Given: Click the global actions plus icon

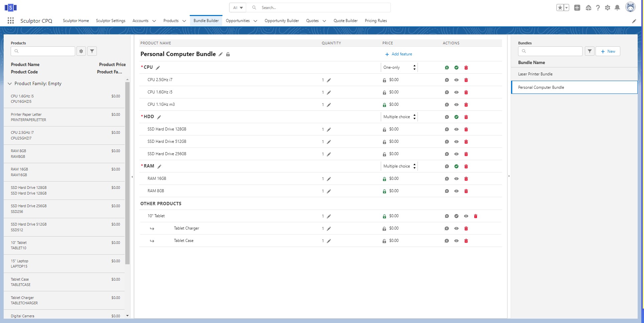Looking at the screenshot, I should point(577,8).
